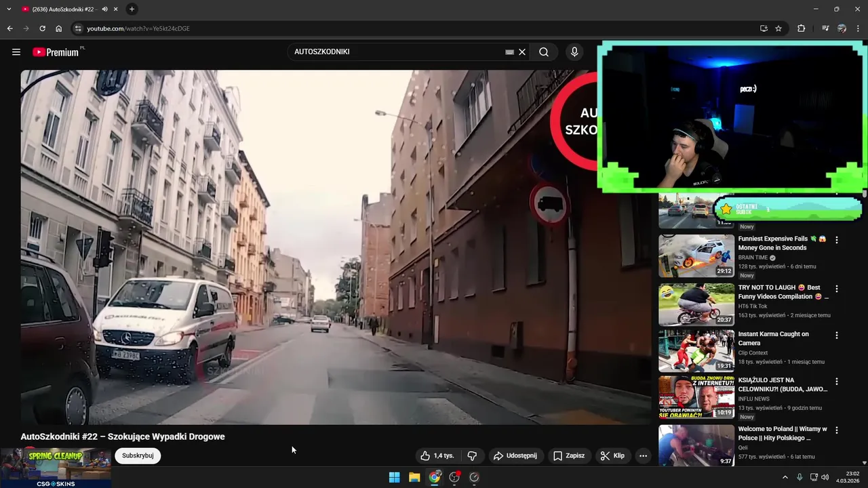Go to YouTube Premium home logo
This screenshot has height=488, width=868.
click(x=56, y=52)
